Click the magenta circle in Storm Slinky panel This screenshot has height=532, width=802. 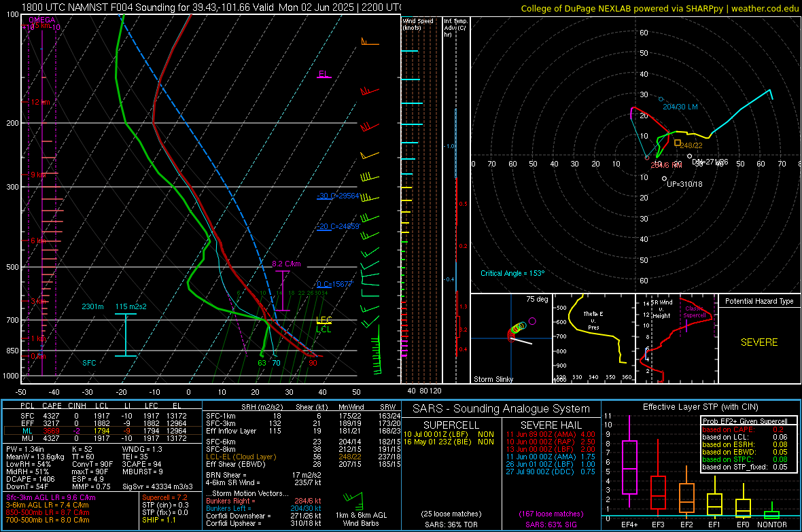tap(532, 321)
